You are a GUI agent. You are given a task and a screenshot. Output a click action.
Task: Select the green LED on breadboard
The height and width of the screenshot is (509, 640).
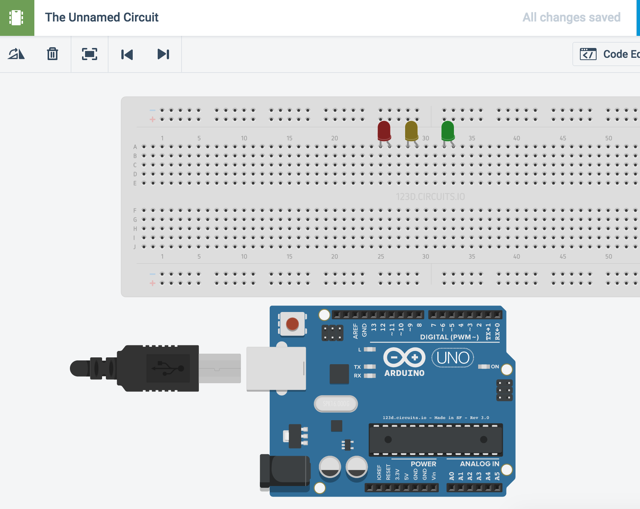tap(448, 133)
